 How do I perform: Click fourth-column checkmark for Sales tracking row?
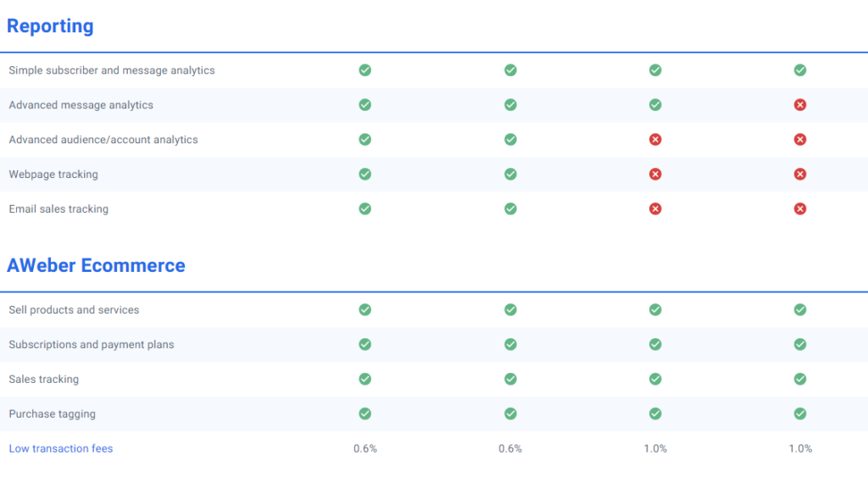coord(800,379)
